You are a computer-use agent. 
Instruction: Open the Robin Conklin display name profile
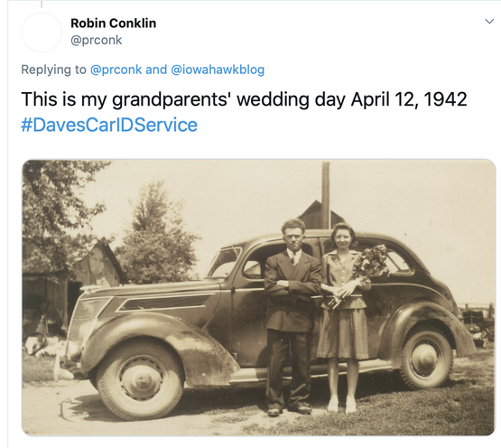114,23
